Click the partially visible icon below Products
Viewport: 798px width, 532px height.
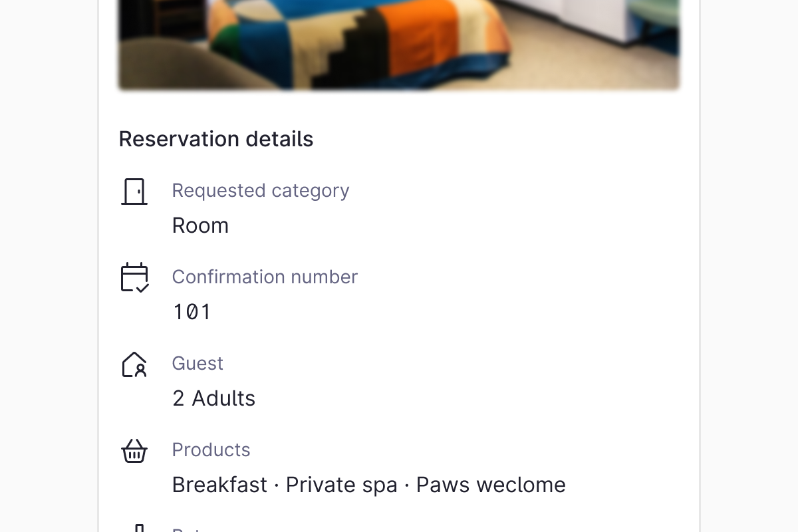(139, 528)
